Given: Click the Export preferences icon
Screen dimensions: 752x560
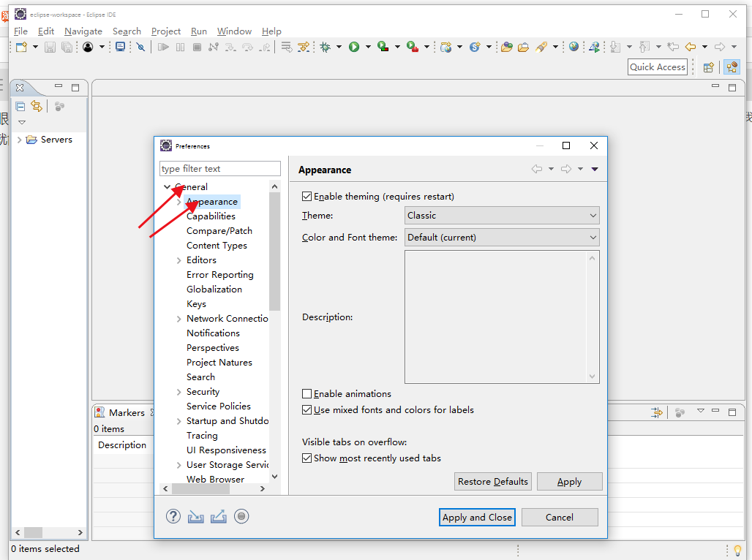Looking at the screenshot, I should click(x=218, y=516).
